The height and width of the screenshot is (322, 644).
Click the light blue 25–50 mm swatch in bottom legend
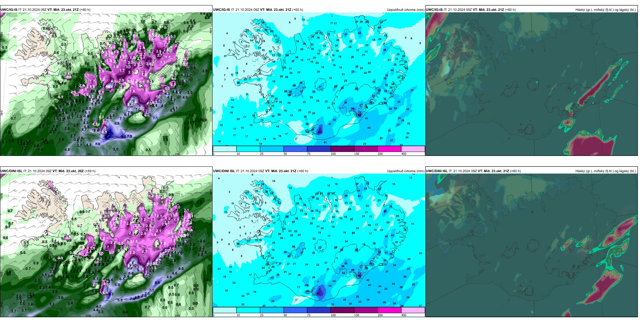271,310
